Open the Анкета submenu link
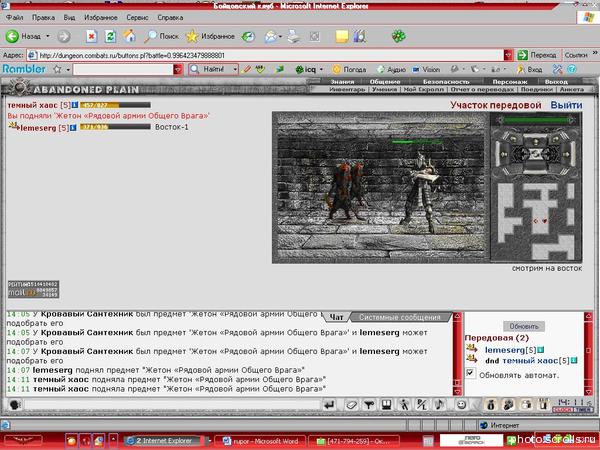The image size is (600, 450). coord(572,89)
